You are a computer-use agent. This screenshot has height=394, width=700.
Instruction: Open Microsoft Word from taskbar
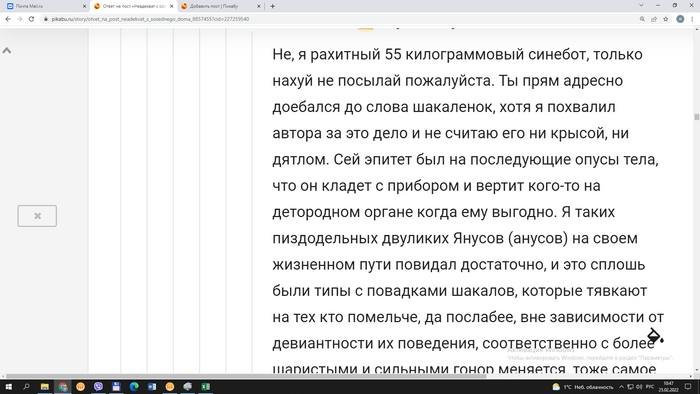pos(152,386)
